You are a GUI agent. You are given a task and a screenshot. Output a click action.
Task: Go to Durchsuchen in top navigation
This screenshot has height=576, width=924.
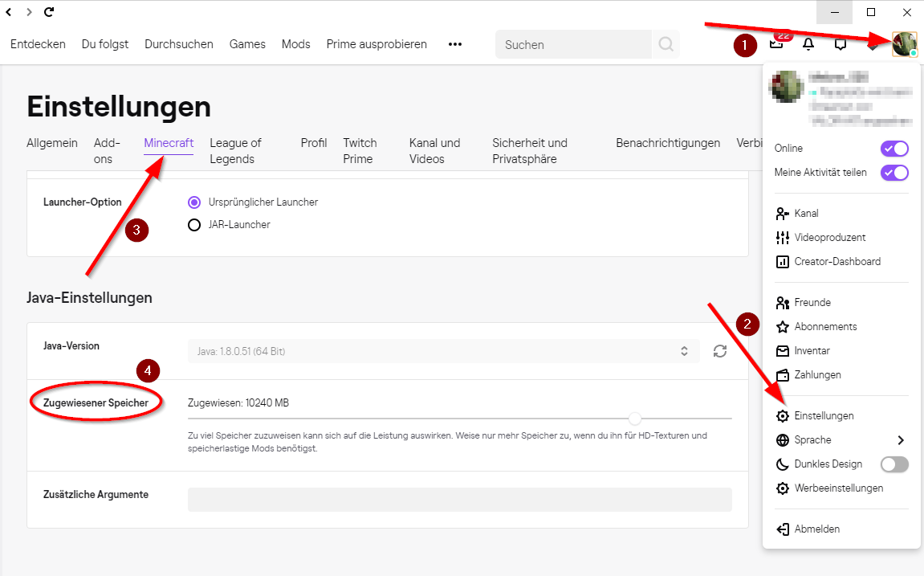[x=178, y=44]
